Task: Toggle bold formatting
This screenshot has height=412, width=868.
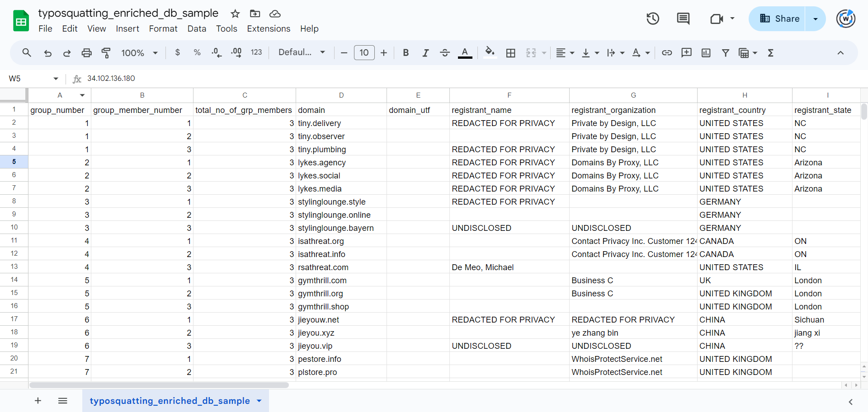Action: coord(406,53)
